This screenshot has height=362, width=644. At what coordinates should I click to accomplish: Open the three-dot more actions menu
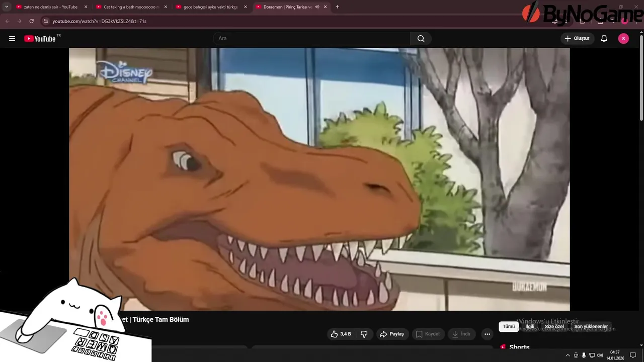coord(487,334)
